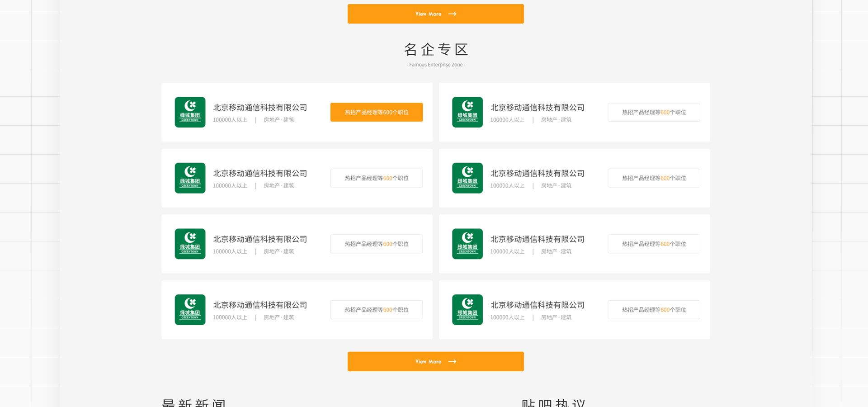Screen dimensions: 868x407
Task: Click View More button below the company cards
Action: (x=435, y=362)
